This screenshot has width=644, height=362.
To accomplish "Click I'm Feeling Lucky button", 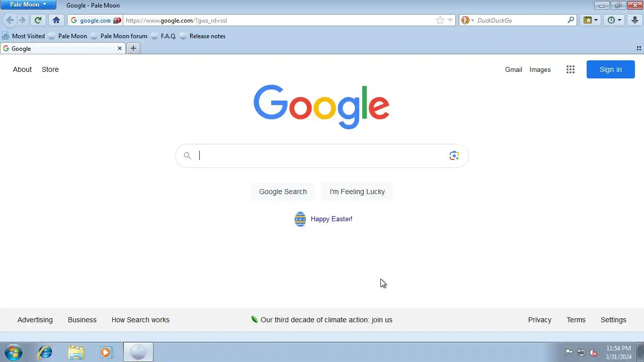I will (357, 192).
